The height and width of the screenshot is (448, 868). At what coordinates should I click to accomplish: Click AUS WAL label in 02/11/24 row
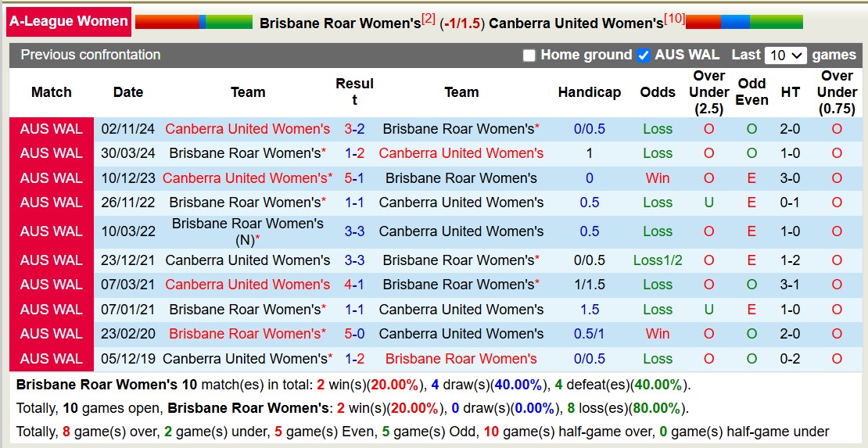pyautogui.click(x=52, y=129)
